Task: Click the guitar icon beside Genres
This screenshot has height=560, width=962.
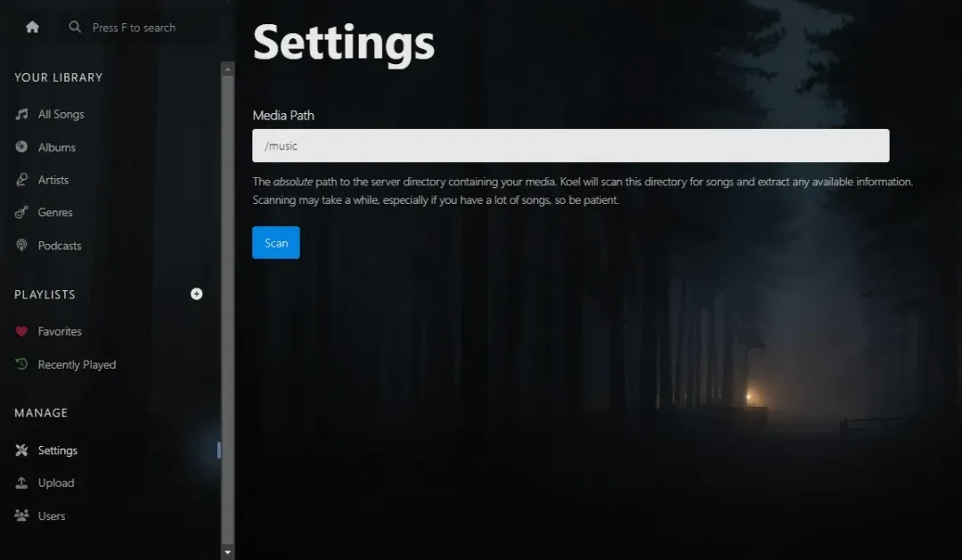Action: pyautogui.click(x=21, y=213)
